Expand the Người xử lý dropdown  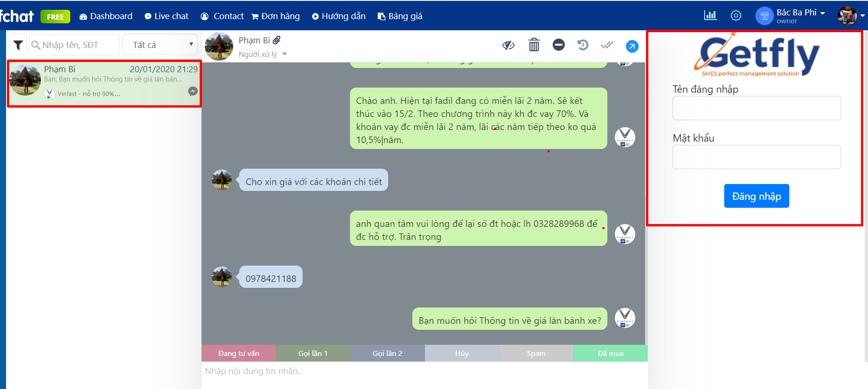(262, 54)
